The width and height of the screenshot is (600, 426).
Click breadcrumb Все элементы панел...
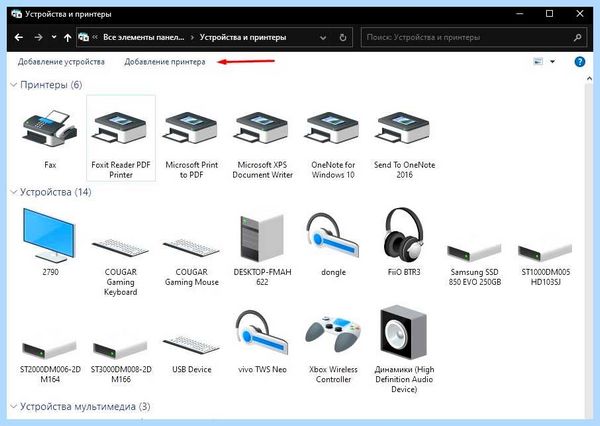(x=143, y=38)
